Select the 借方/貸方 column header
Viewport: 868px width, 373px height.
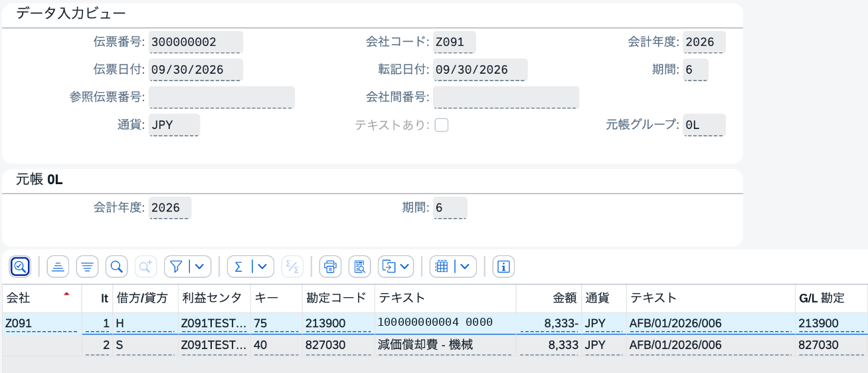click(x=145, y=298)
